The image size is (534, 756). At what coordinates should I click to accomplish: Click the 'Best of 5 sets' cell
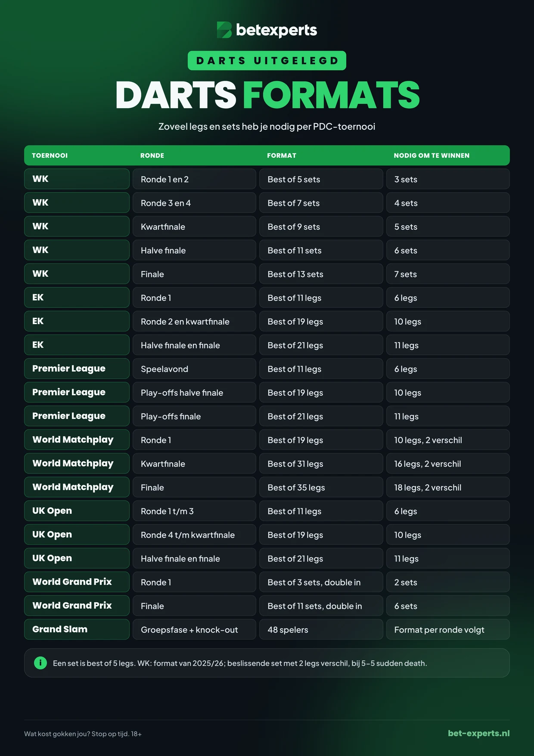[x=321, y=179]
